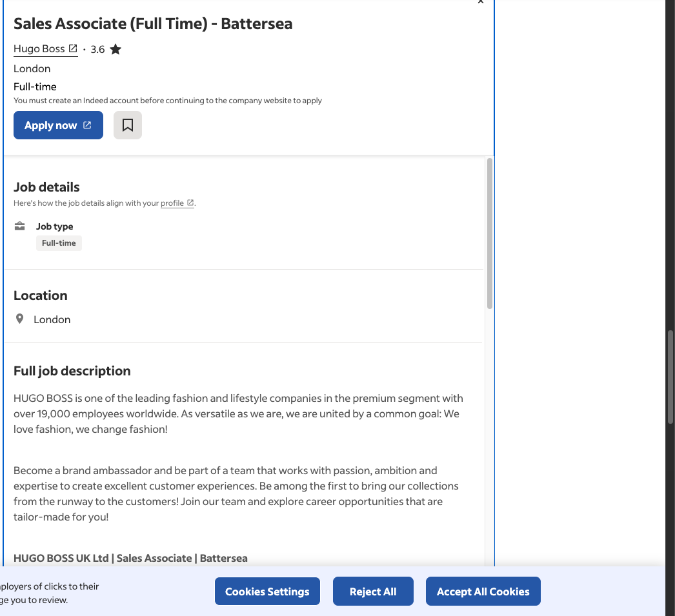Click the location pin icon

tap(20, 319)
